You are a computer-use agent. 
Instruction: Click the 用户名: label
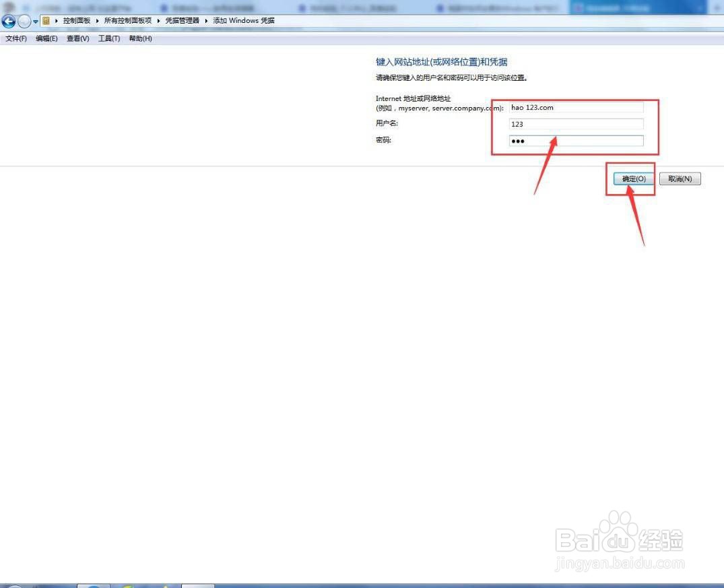(x=387, y=123)
